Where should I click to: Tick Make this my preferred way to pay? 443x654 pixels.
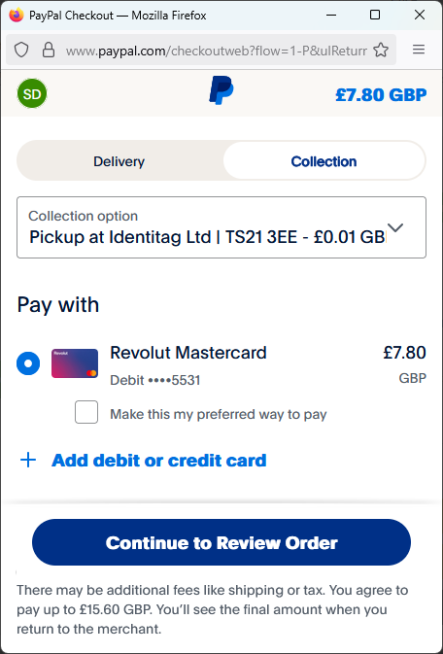86,412
